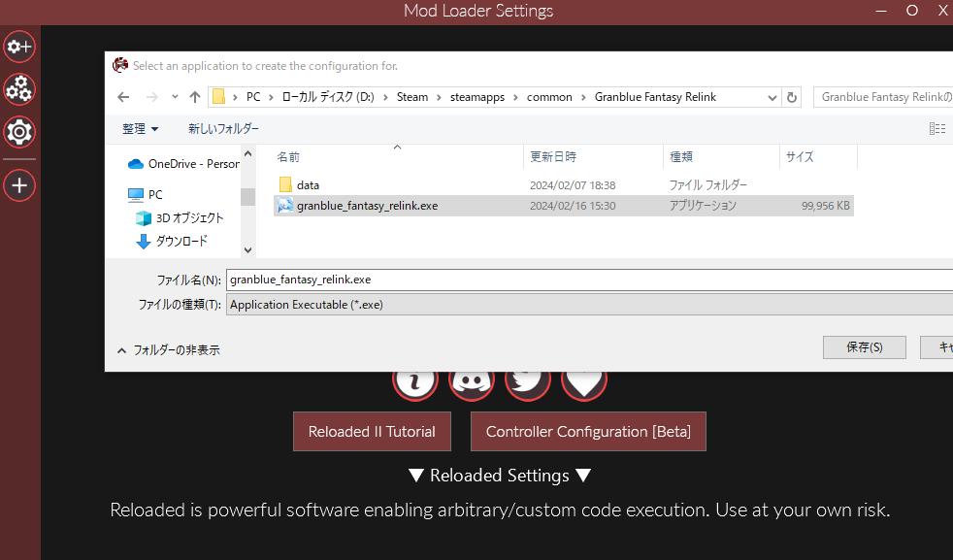Open the Manage Mods three-gears icon
The height and width of the screenshot is (560, 953).
coord(19,89)
